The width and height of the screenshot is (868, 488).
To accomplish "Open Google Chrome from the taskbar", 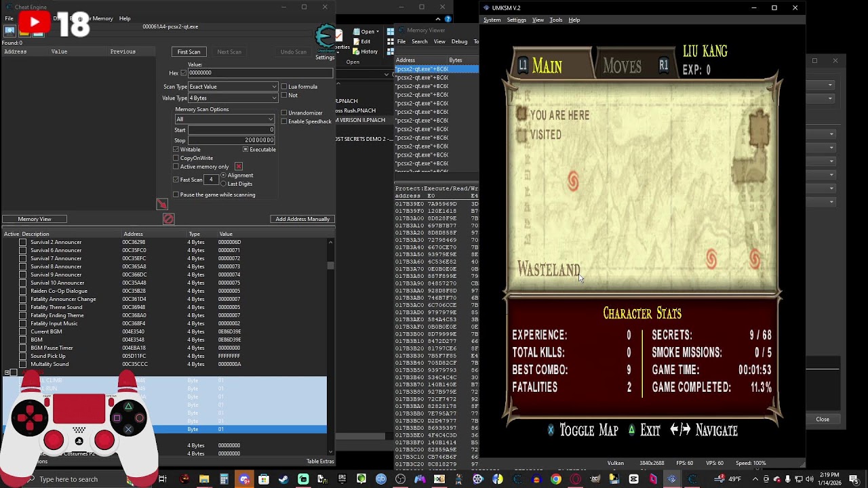I will (x=556, y=479).
